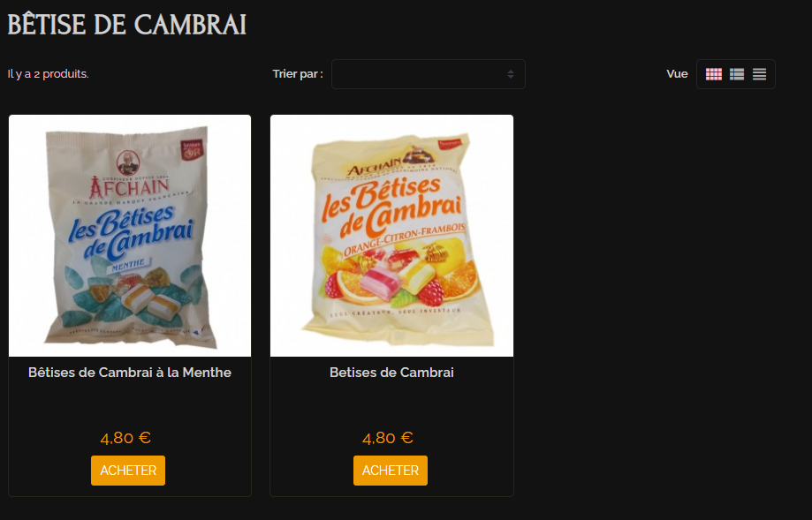Viewport: 812px width, 520px height.
Task: Switch to list view with thumbnails icon
Action: tap(736, 74)
